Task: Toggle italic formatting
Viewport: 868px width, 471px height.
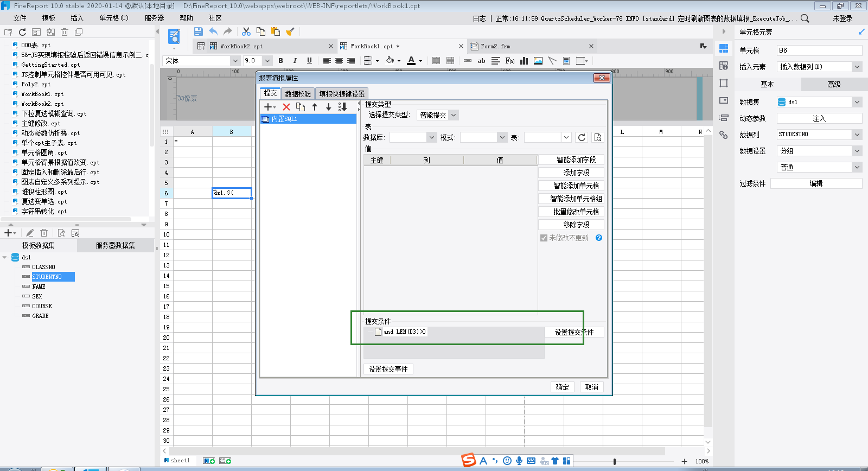Action: tap(295, 61)
